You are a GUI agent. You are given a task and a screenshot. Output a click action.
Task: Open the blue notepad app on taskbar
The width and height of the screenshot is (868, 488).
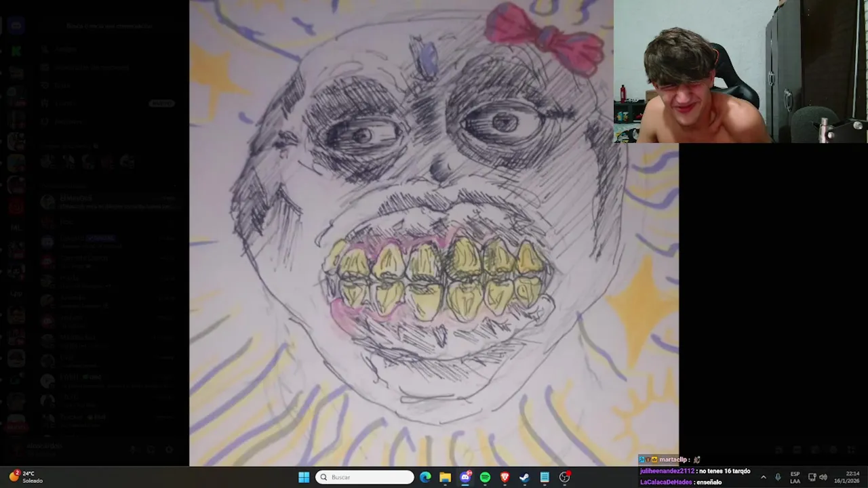(x=545, y=477)
